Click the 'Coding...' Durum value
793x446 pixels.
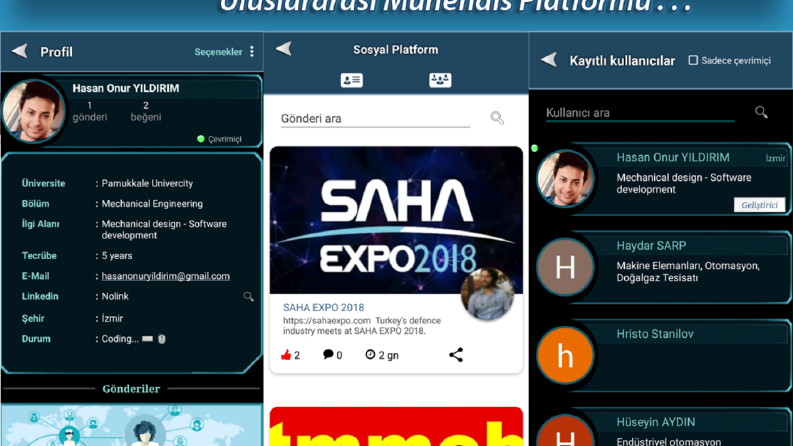pyautogui.click(x=134, y=339)
